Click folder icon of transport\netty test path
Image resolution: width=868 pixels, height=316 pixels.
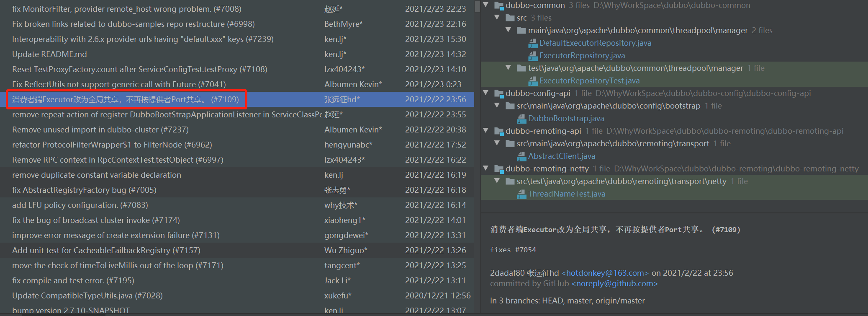point(510,181)
